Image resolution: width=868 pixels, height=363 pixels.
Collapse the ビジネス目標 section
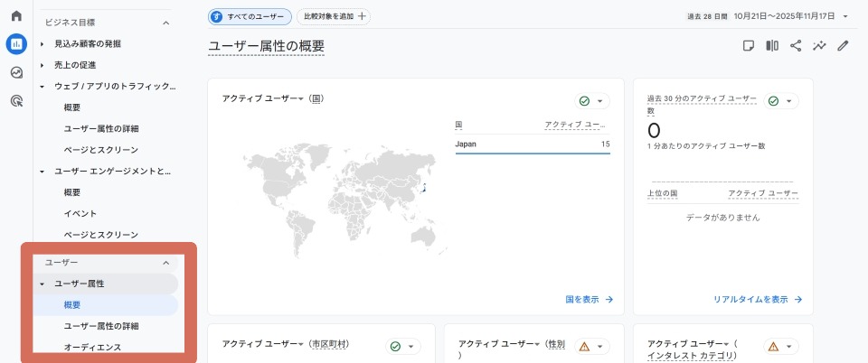pyautogui.click(x=165, y=23)
